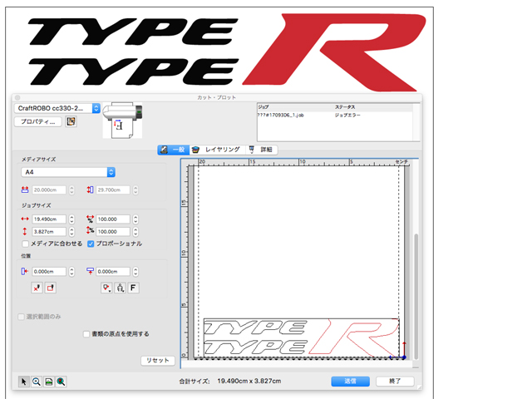Screen dimensions: 532x399
Task: Click the zoom-to-selection globe magnifier icon
Action: 61,382
